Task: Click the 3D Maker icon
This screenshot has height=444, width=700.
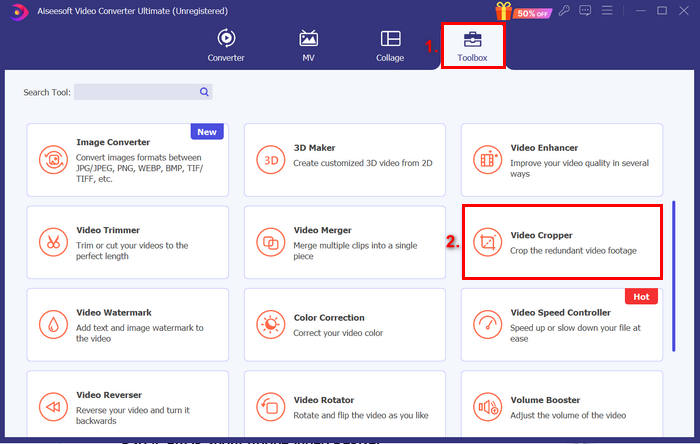Action: [271, 160]
